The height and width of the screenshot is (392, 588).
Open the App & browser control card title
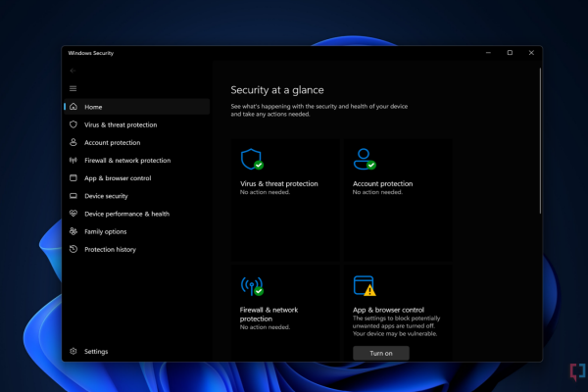388,310
